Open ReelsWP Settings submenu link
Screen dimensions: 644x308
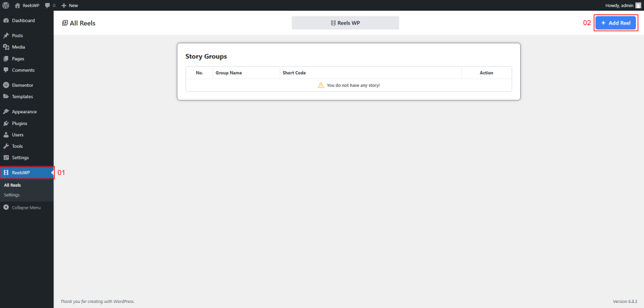[11, 195]
